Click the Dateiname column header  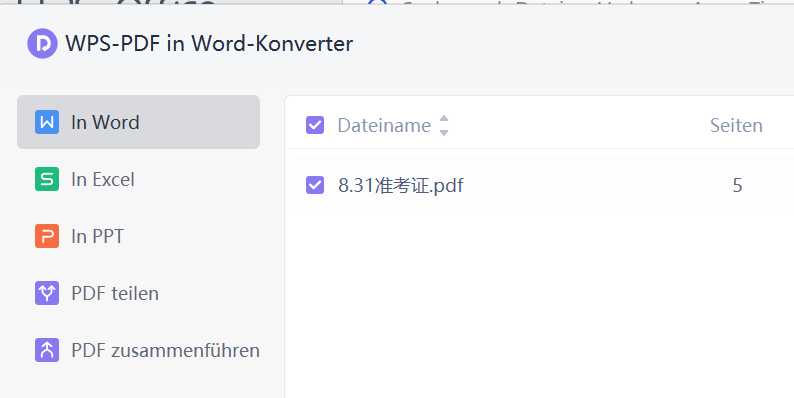coord(384,126)
